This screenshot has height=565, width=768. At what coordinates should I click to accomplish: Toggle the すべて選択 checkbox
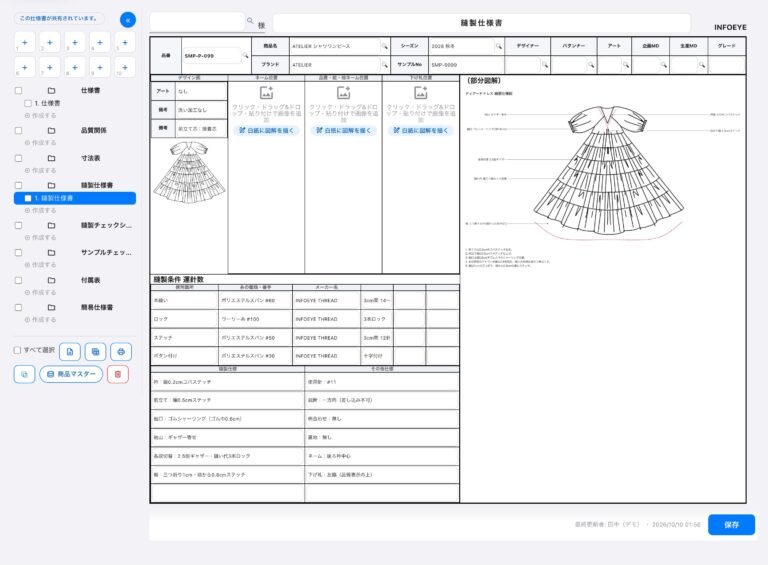coord(18,350)
